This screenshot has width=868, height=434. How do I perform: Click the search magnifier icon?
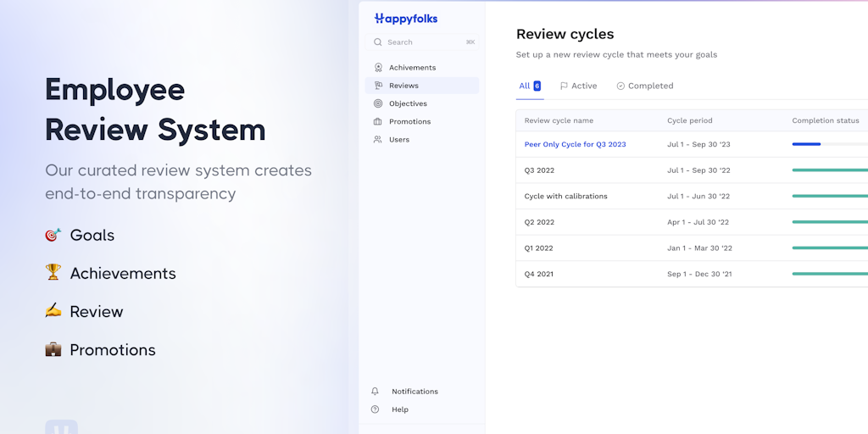click(378, 42)
